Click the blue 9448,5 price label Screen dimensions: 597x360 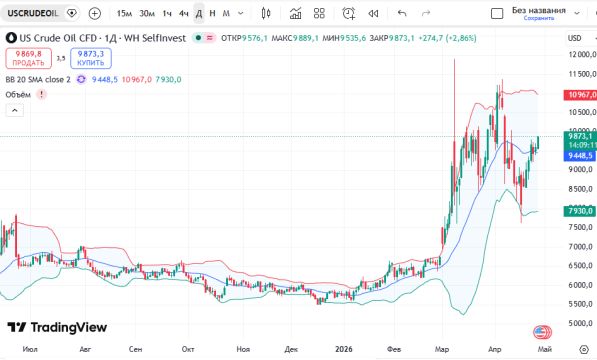(x=580, y=156)
